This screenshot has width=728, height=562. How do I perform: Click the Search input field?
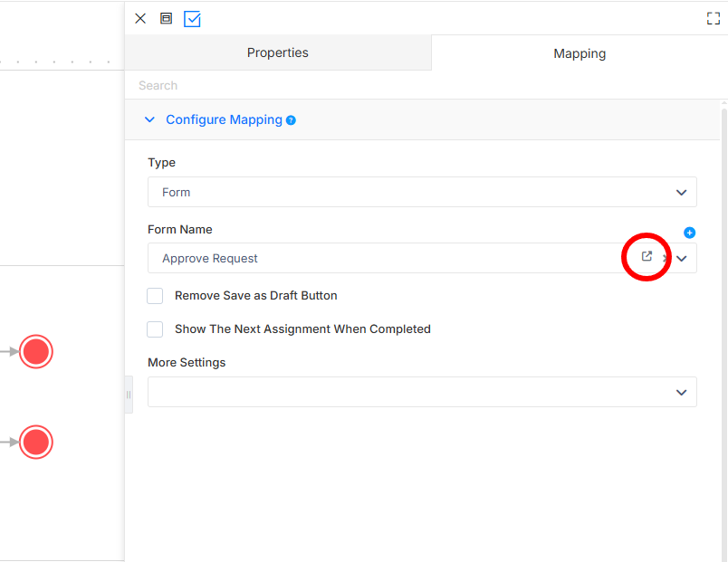423,85
